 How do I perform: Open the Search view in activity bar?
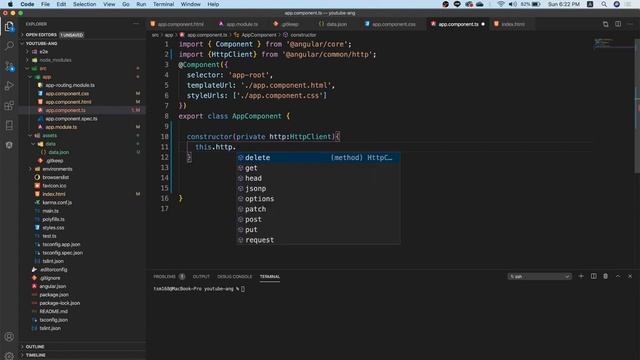point(9,45)
